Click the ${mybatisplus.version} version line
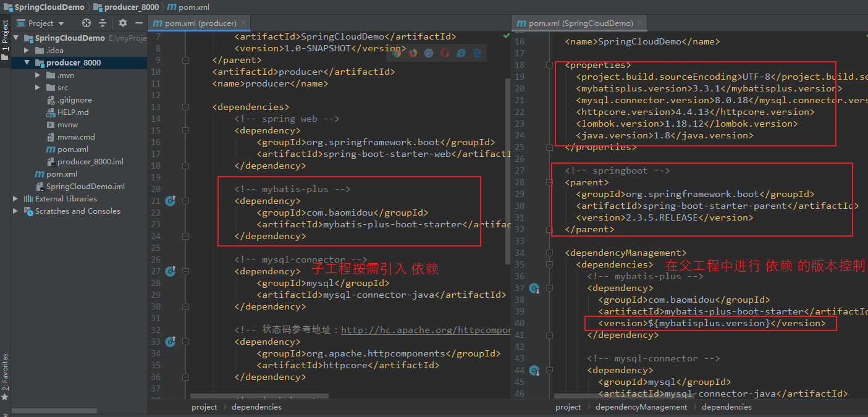Viewport: 868px width, 417px height. pyautogui.click(x=712, y=323)
